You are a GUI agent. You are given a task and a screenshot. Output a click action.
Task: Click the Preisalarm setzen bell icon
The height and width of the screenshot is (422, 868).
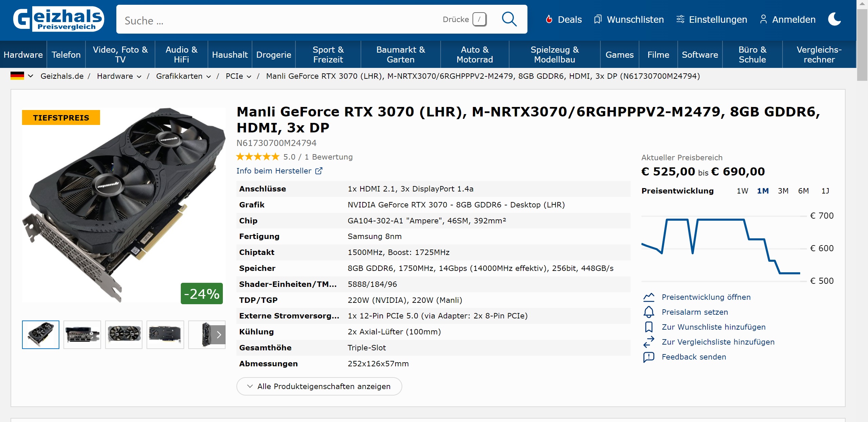[x=649, y=312]
